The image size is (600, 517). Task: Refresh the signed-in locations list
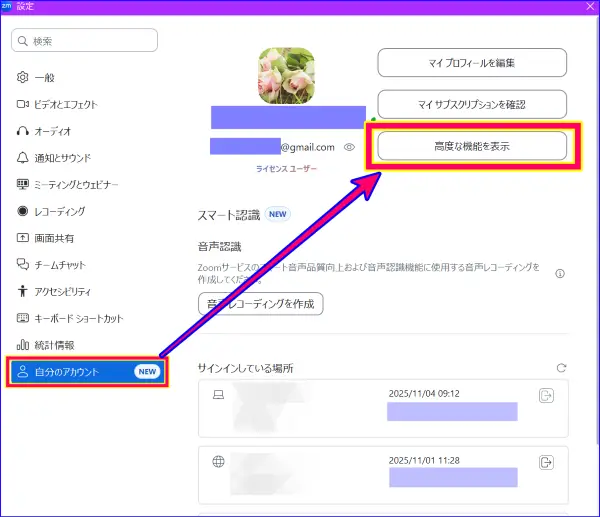561,368
